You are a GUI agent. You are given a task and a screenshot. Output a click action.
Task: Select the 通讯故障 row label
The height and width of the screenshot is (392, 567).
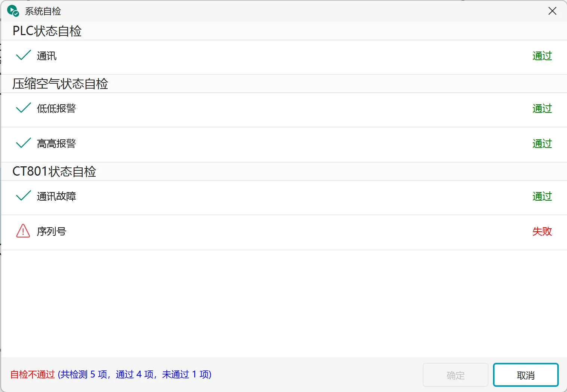pos(56,196)
